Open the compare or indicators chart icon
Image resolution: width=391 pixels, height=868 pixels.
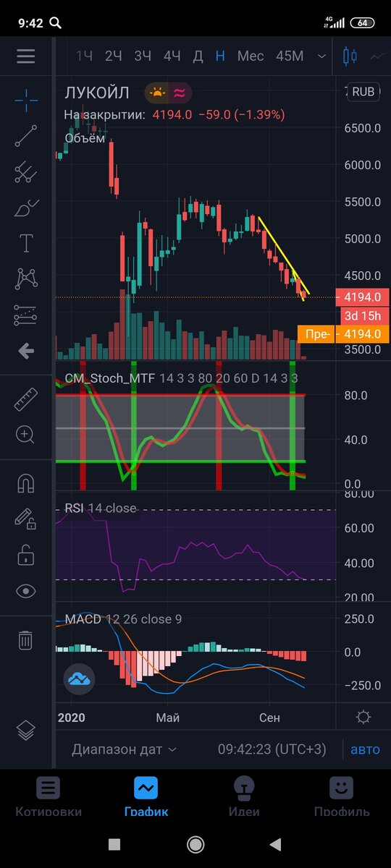click(379, 56)
